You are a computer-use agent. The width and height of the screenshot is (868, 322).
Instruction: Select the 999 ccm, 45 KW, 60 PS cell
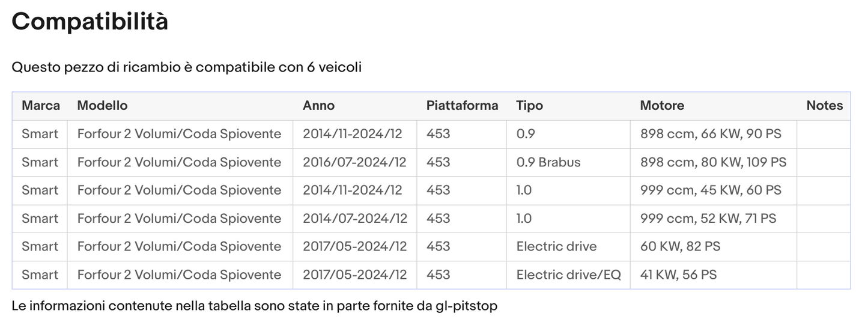point(711,190)
